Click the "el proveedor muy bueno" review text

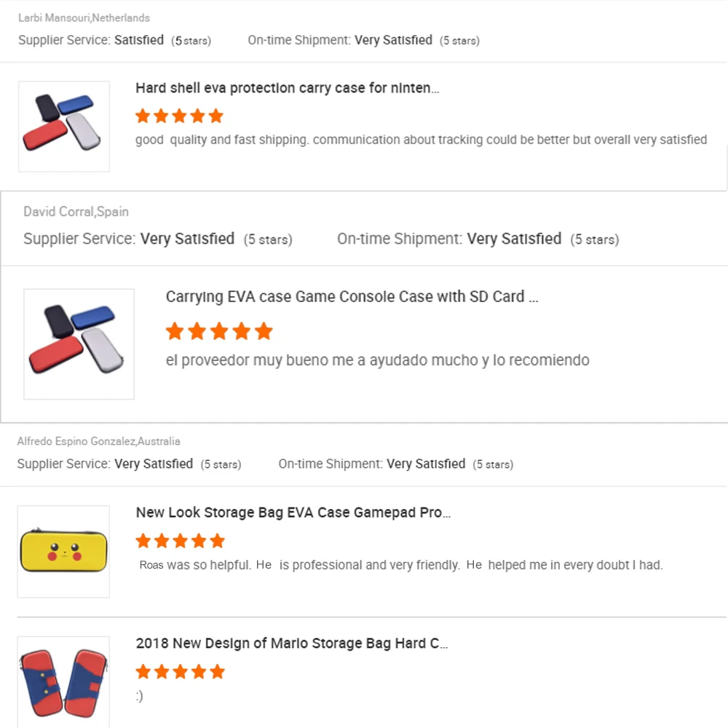tap(377, 360)
